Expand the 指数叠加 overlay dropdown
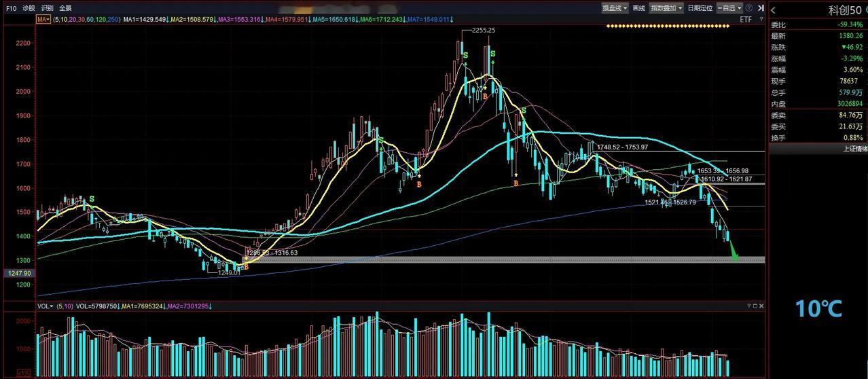 [x=666, y=8]
